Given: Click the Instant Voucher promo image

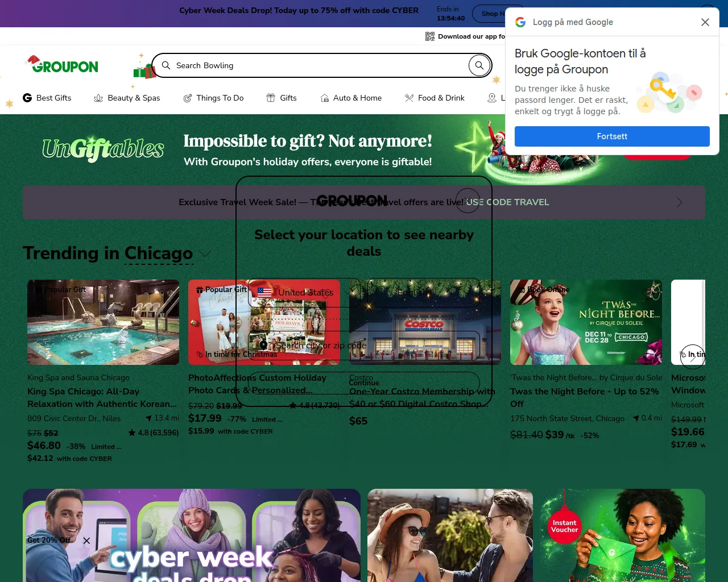Looking at the screenshot, I should (x=623, y=535).
